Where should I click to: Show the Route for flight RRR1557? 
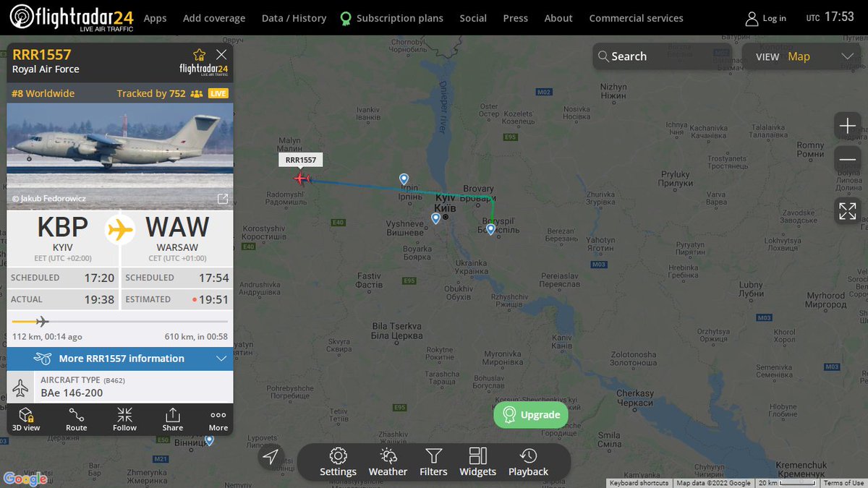click(76, 419)
